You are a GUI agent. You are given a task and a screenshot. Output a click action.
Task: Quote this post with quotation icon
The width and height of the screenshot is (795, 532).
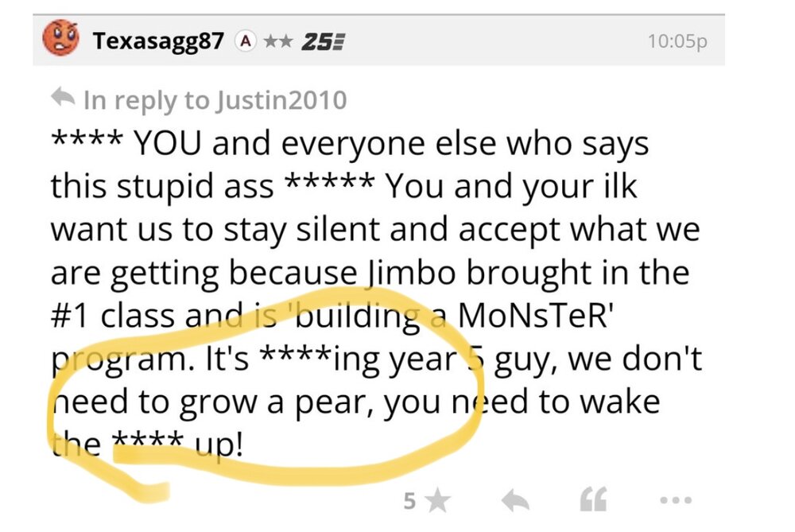[592, 501]
